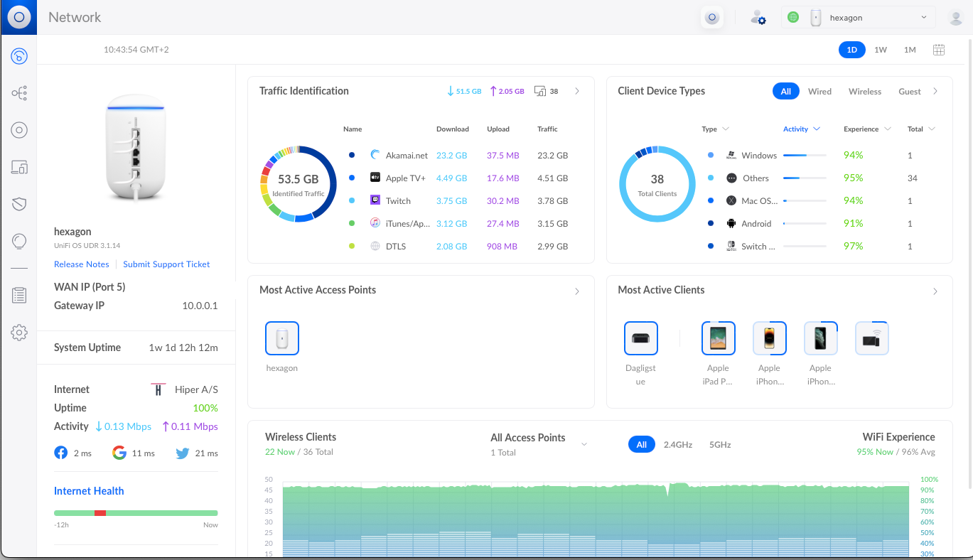Open the calendar date range icon
This screenshot has width=973, height=560.
tap(939, 50)
